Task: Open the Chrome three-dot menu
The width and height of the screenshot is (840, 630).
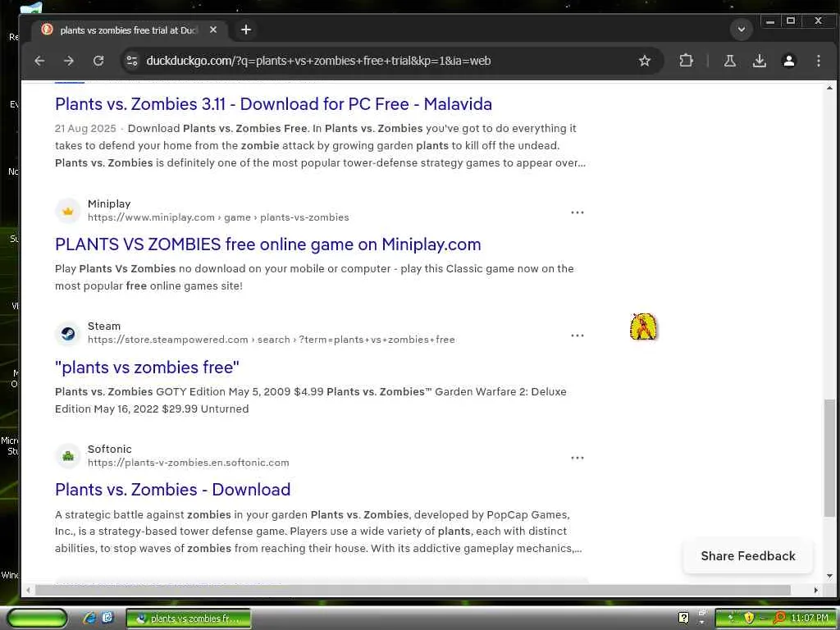Action: coord(818,61)
